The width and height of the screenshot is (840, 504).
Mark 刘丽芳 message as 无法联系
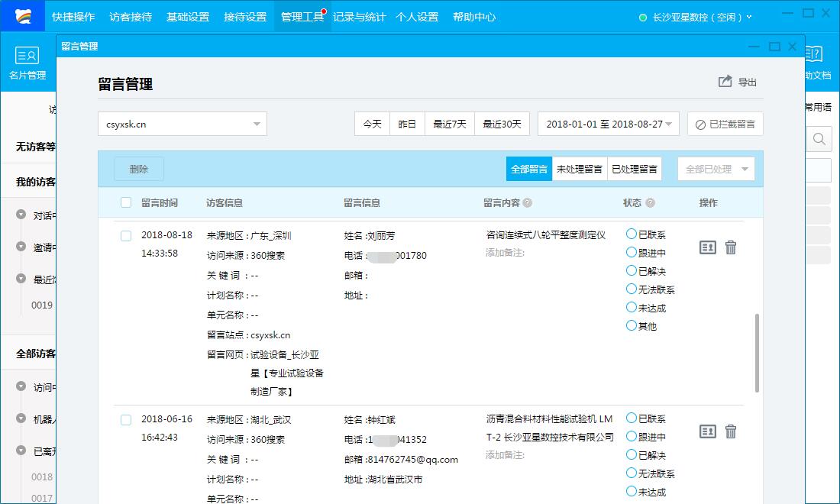tap(631, 289)
